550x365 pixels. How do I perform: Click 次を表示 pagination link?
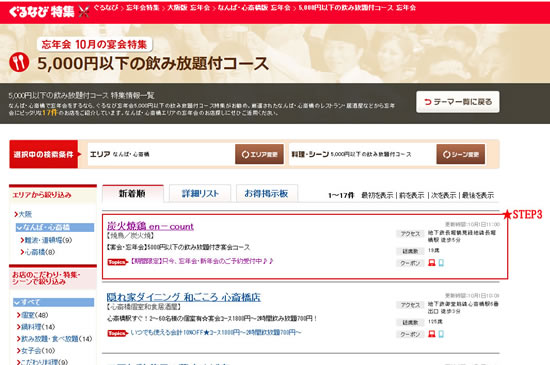point(444,195)
